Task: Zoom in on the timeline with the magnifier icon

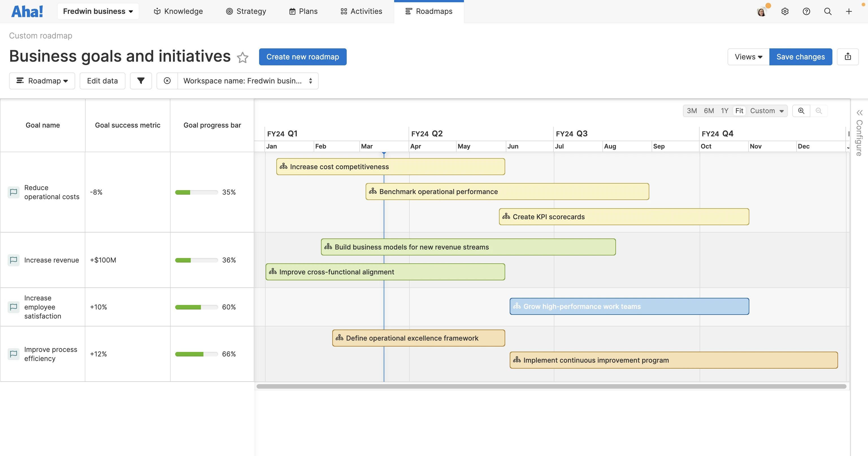Action: [801, 111]
